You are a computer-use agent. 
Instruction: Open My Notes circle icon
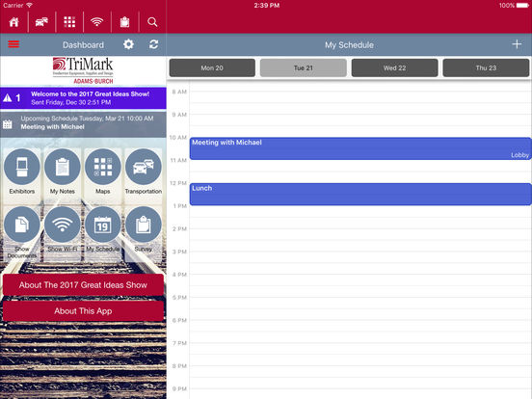pyautogui.click(x=63, y=167)
